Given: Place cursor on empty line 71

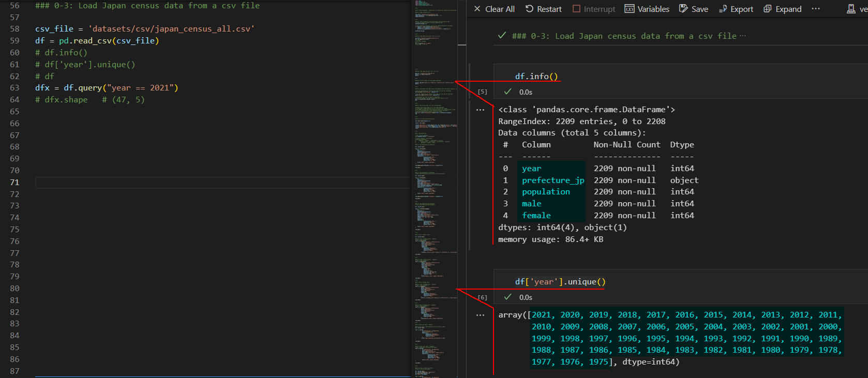Looking at the screenshot, I should tap(222, 183).
